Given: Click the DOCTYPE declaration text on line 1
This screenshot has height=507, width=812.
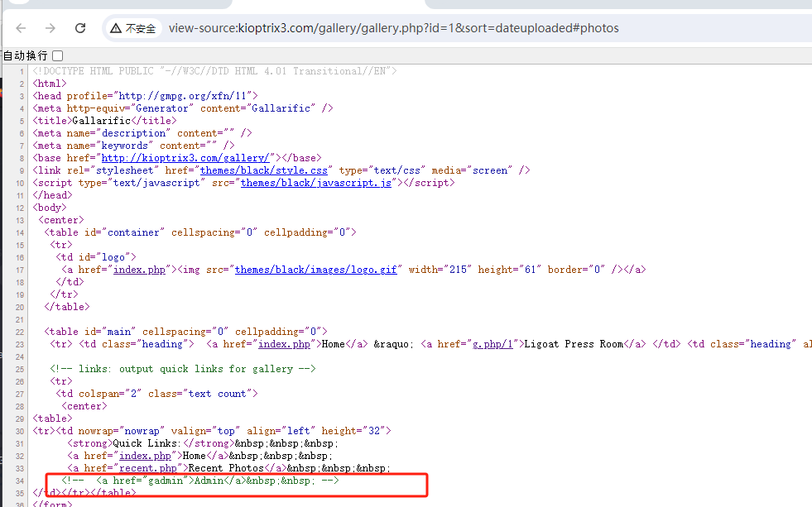Looking at the screenshot, I should pos(214,71).
